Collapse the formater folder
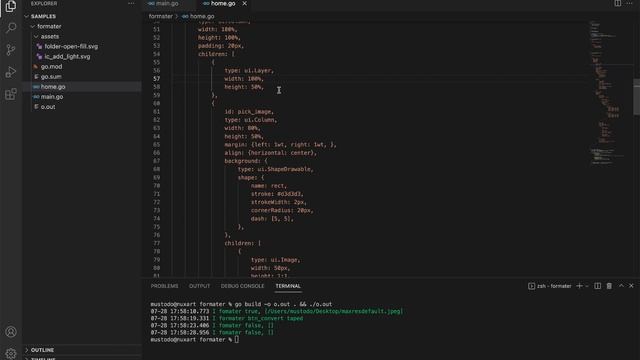 click(x=49, y=26)
